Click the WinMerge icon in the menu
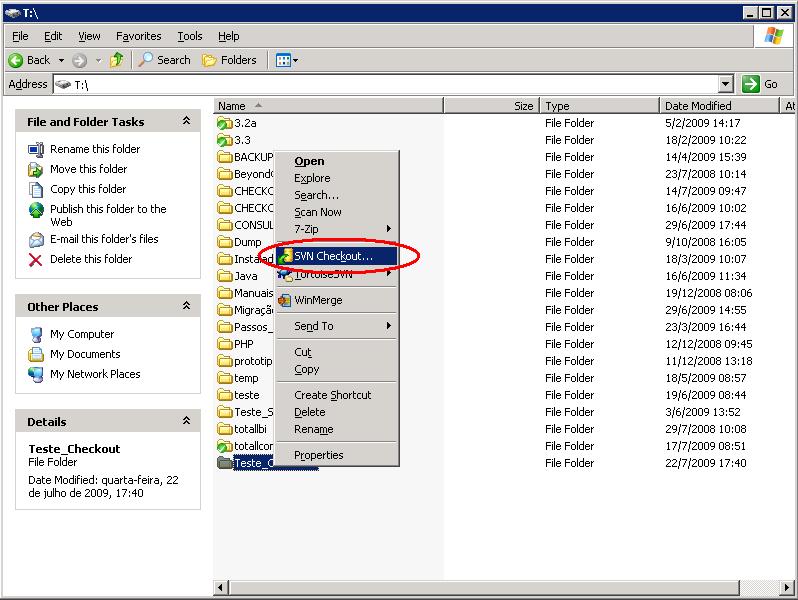This screenshot has width=798, height=600. 284,301
